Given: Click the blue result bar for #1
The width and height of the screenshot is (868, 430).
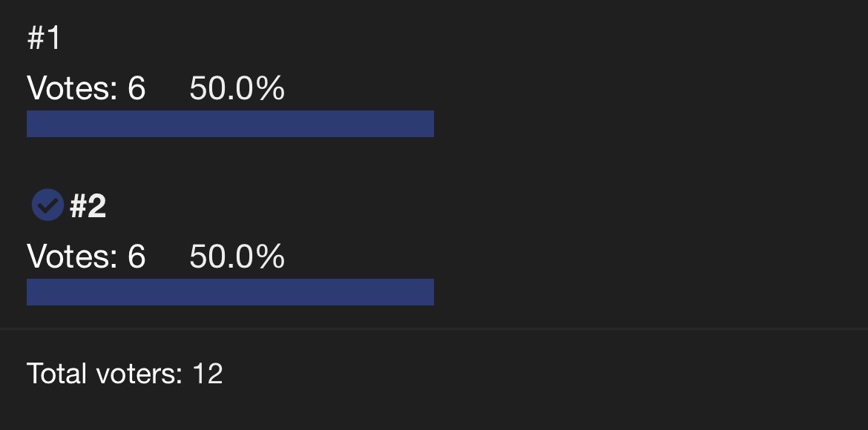Looking at the screenshot, I should [x=230, y=123].
